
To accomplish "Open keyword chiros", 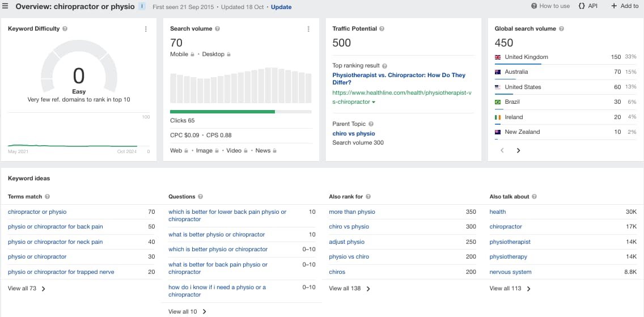I will tap(337, 272).
